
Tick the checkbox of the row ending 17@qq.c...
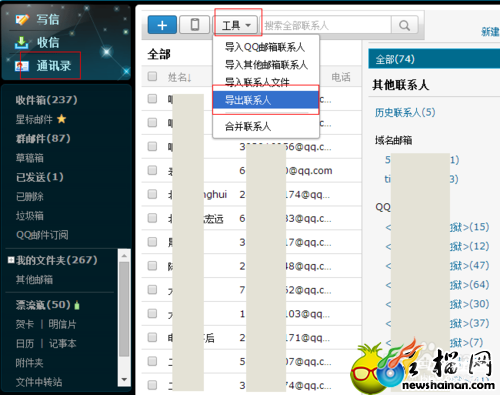pos(152,242)
